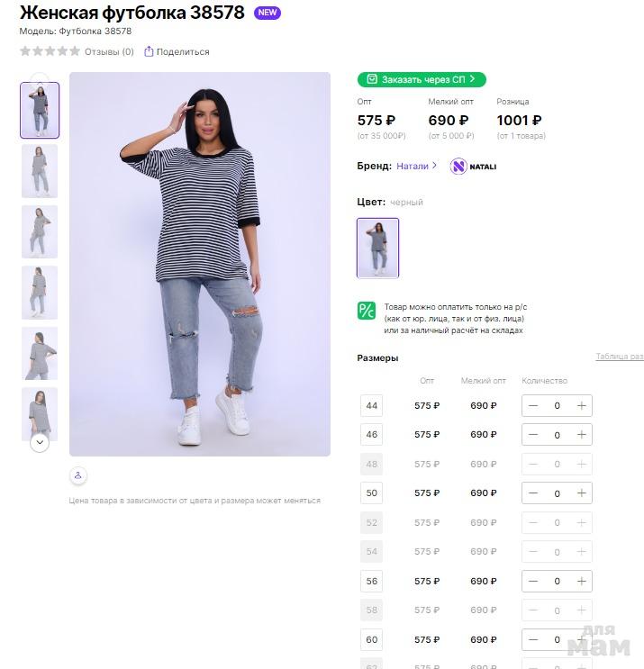Click the Заказать через СП button
Viewport: 644px width, 669px height.
pyautogui.click(x=422, y=80)
